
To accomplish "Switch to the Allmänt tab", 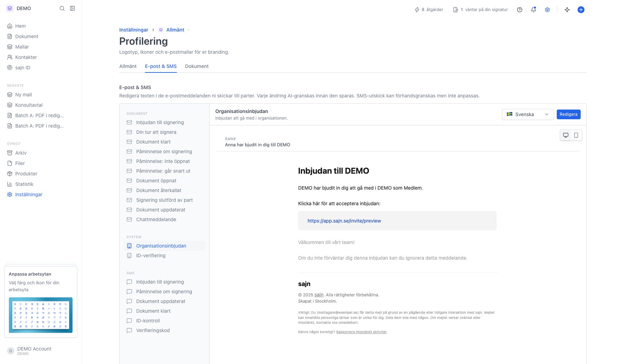I will pos(128,66).
